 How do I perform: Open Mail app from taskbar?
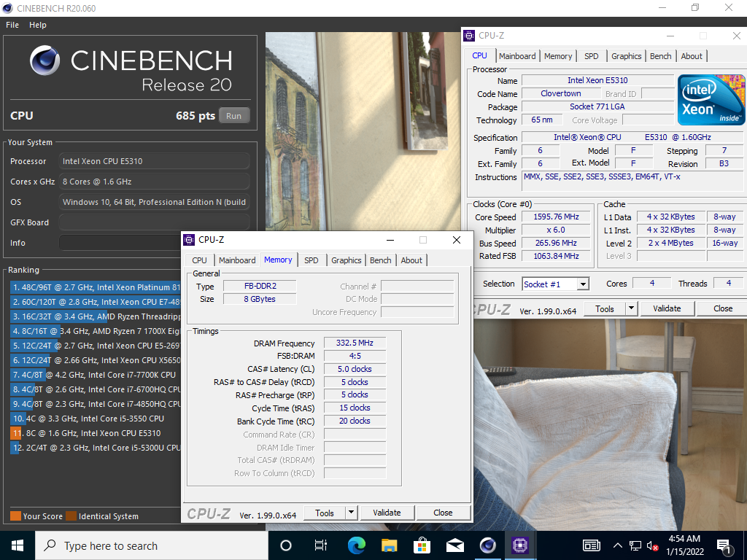(x=455, y=545)
